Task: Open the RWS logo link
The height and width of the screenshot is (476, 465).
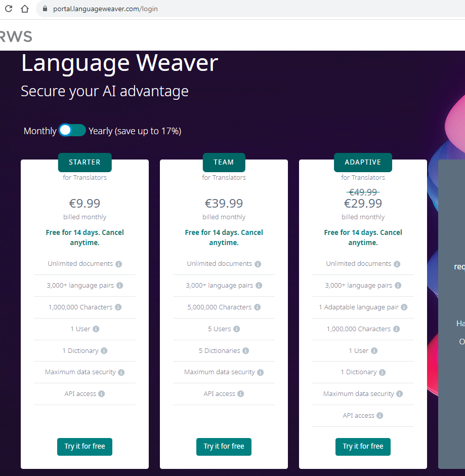Action: pos(16,37)
